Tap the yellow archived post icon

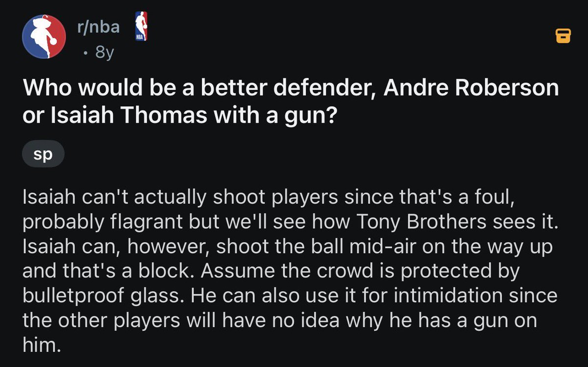point(563,36)
